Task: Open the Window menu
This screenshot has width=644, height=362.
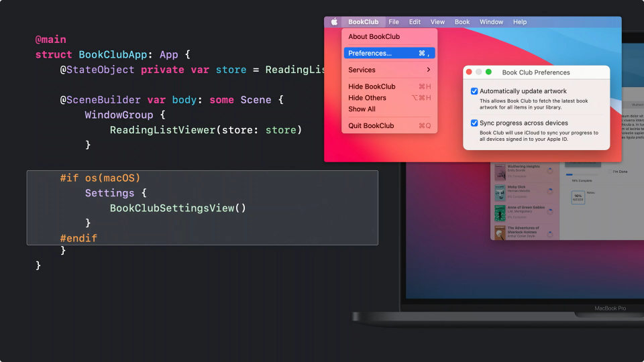Action: click(491, 21)
